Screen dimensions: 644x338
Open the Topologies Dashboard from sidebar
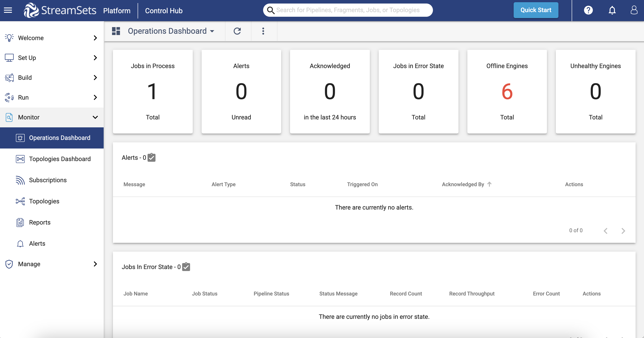coord(60,159)
